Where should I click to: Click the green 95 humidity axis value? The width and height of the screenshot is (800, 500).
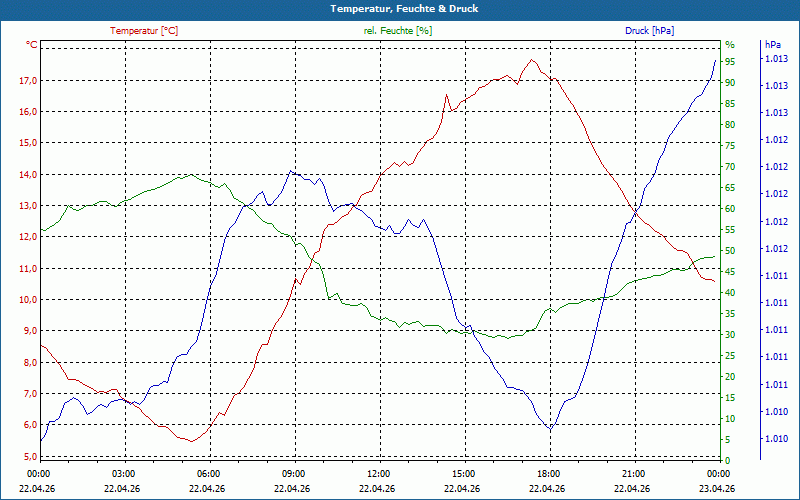coord(730,61)
